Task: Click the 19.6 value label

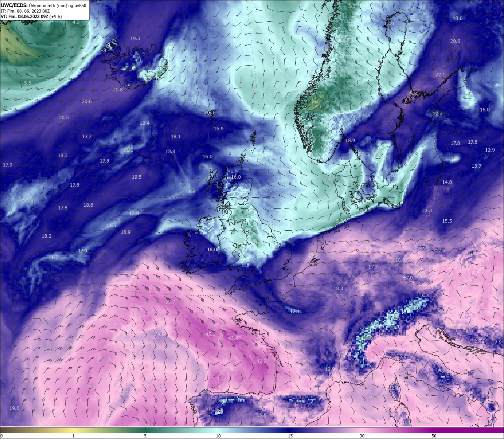Action: 14,408
